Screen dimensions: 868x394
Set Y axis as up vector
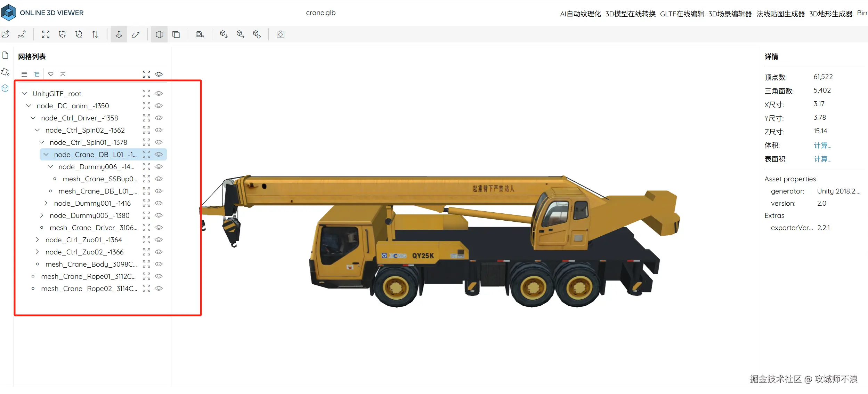point(62,34)
